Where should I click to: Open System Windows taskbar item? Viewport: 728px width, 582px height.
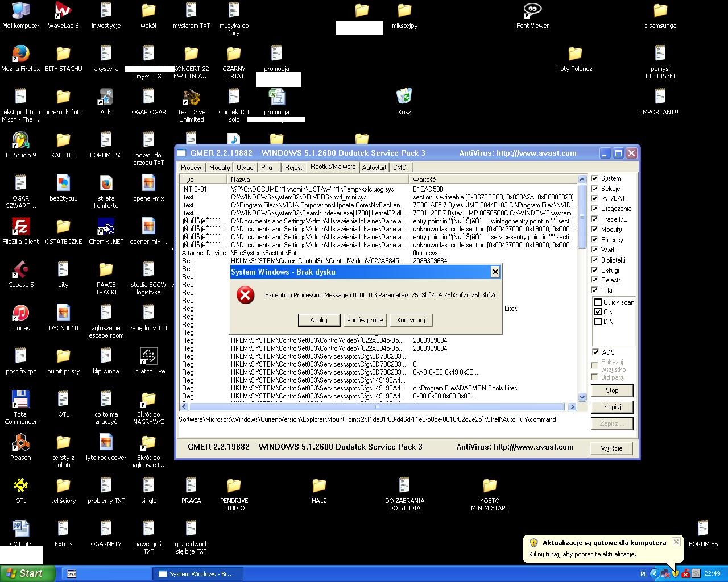tap(198, 574)
